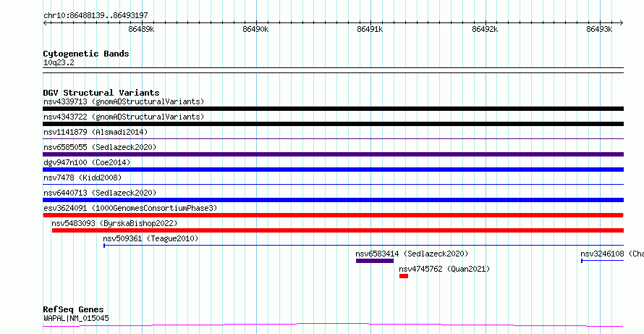Select the nsv4745762 small red bar
Image resolution: width=644 pixels, height=334 pixels.
pos(404,276)
